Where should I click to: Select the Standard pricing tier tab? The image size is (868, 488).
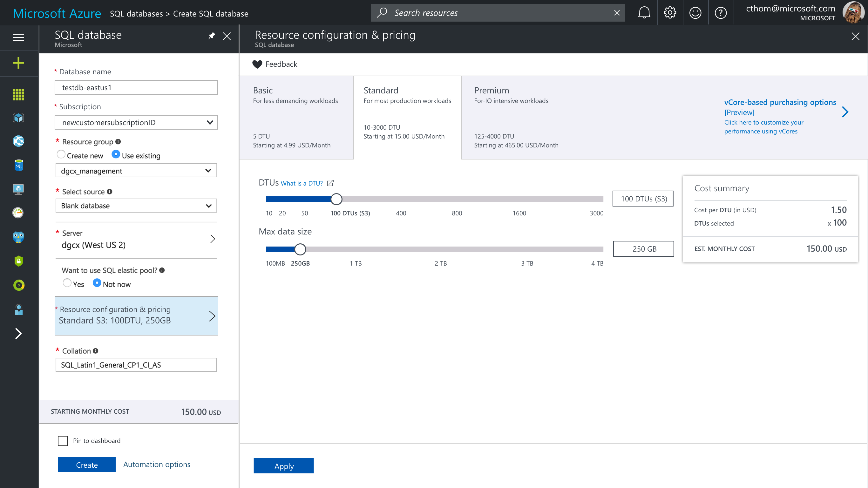click(407, 117)
